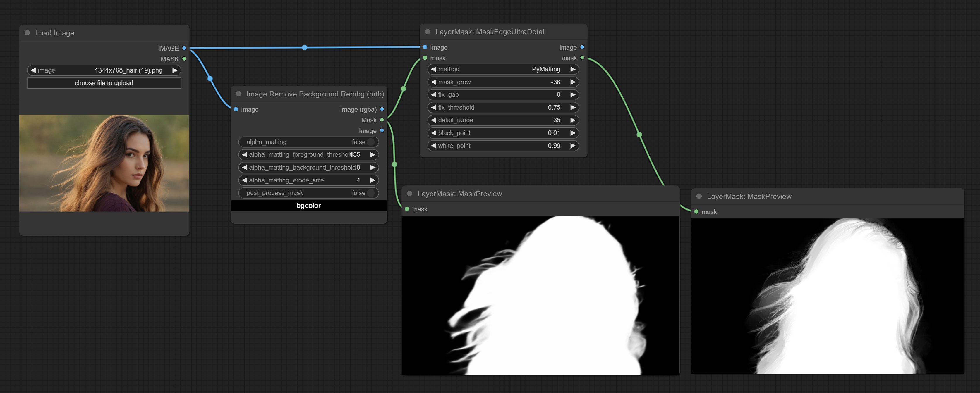Collapse the Load Image node via its dot
The width and height of the screenshot is (980, 393).
click(28, 33)
